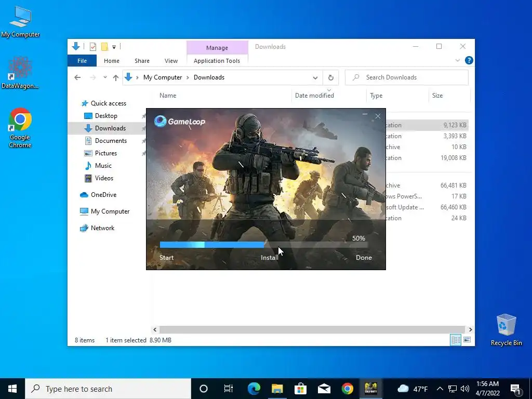This screenshot has height=399, width=532.
Task: Open Customize Quick Access Toolbar dropdown
Action: 114,47
